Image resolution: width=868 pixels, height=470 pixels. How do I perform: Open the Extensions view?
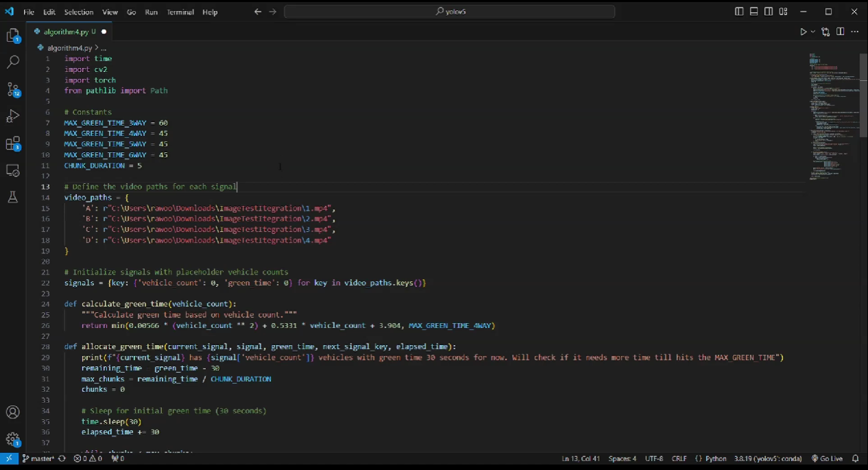pyautogui.click(x=12, y=143)
